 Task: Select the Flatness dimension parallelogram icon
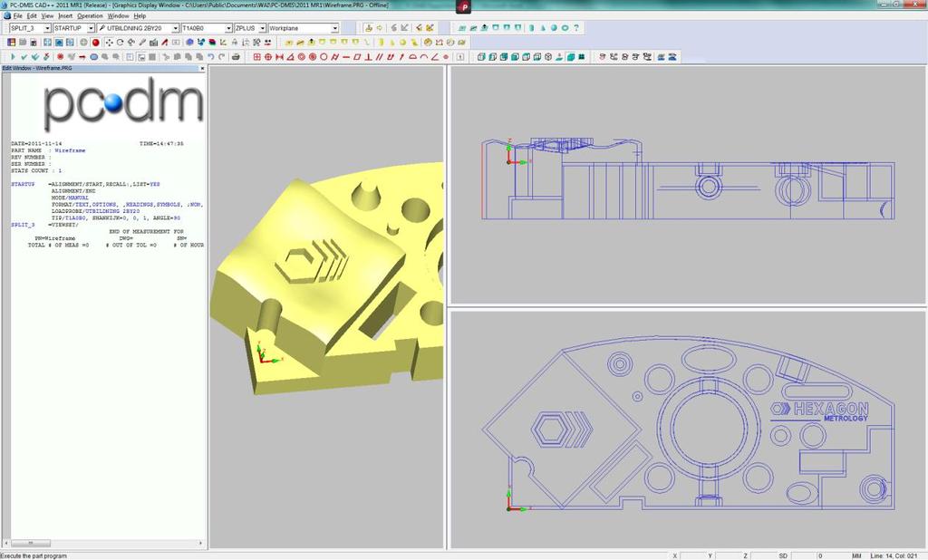357,57
